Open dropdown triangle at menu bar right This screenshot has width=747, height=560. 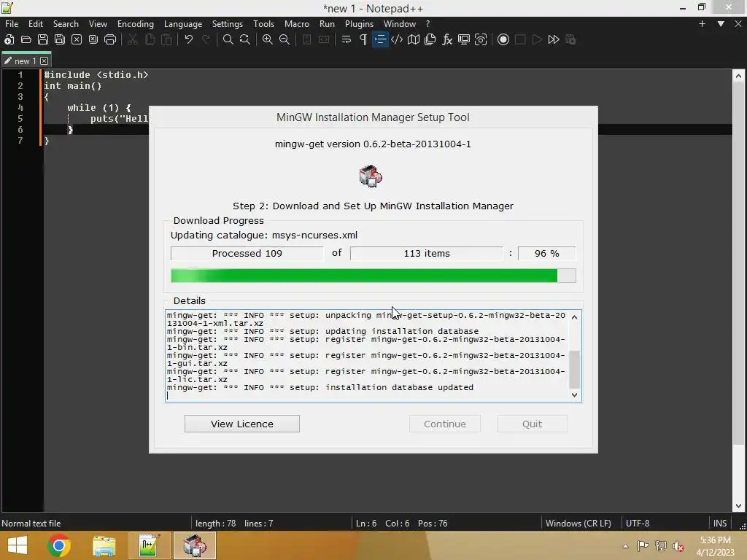click(721, 24)
